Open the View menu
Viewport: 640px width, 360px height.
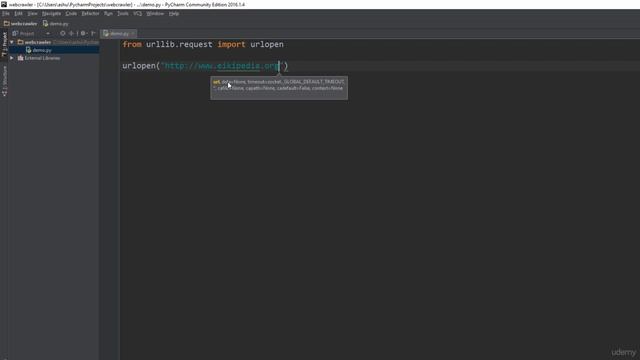[x=32, y=13]
